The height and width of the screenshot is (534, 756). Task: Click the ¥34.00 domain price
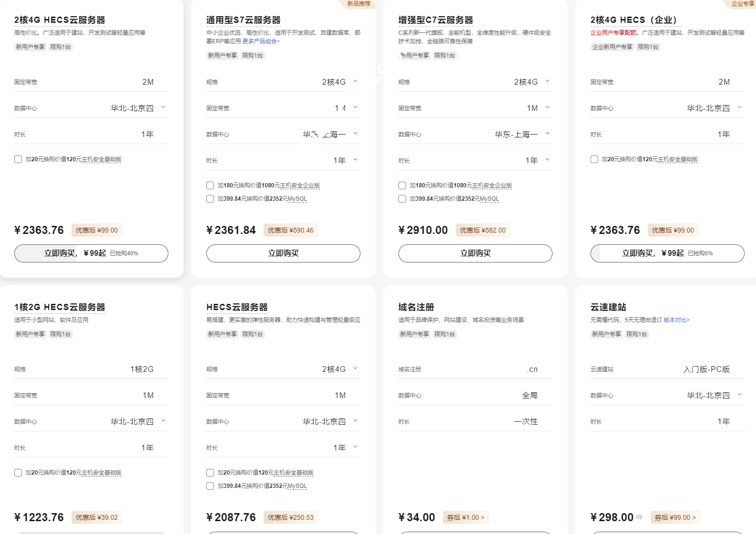click(x=417, y=517)
